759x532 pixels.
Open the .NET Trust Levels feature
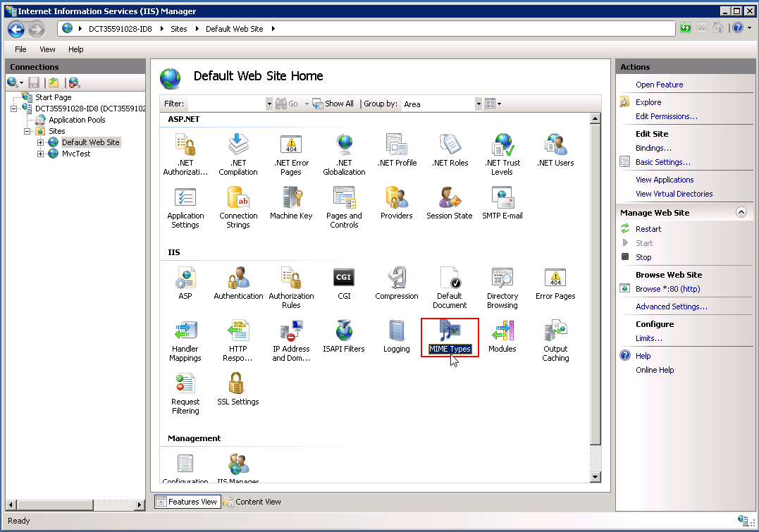[502, 154]
